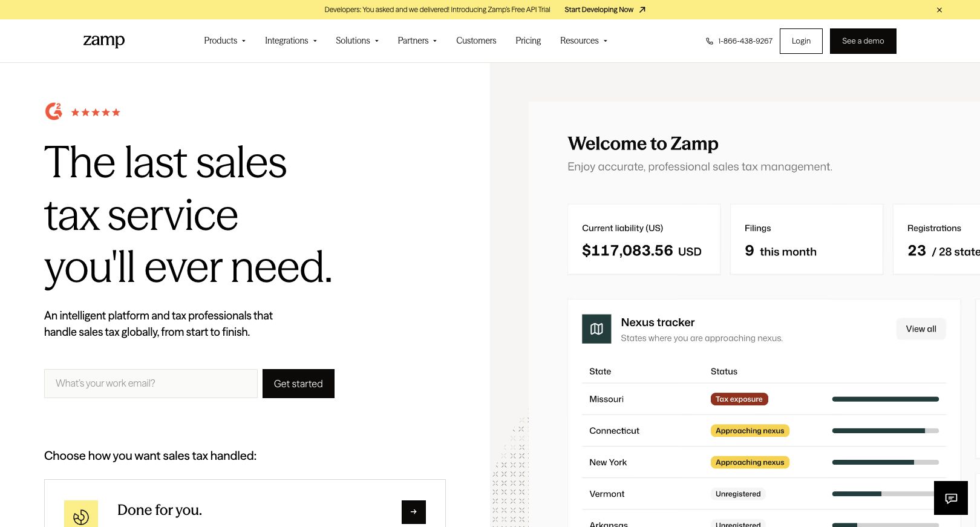The height and width of the screenshot is (527, 980).
Task: Click View all in Nexus tracker
Action: [921, 329]
